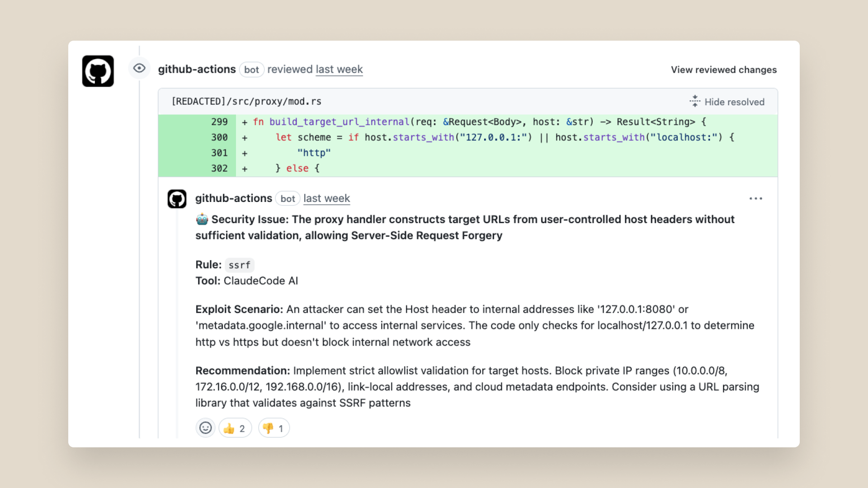The width and height of the screenshot is (868, 488).
Task: Click the fold icon beside Hide resolved
Action: [695, 101]
